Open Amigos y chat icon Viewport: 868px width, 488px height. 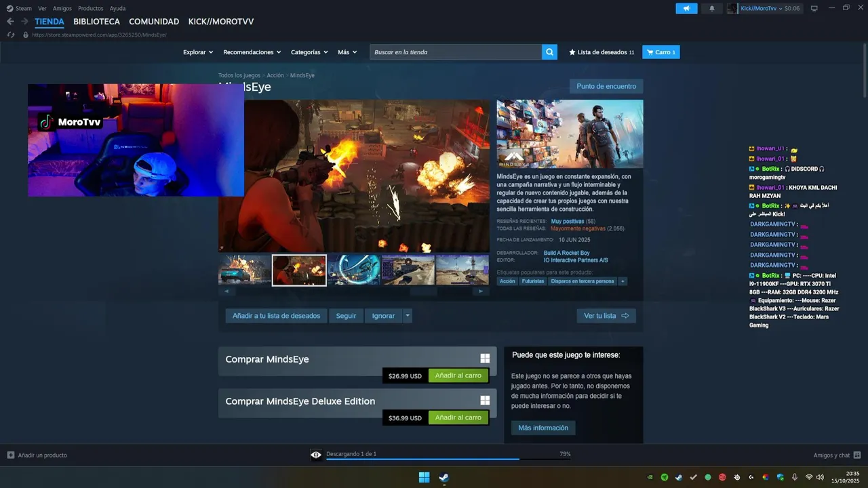point(857,455)
